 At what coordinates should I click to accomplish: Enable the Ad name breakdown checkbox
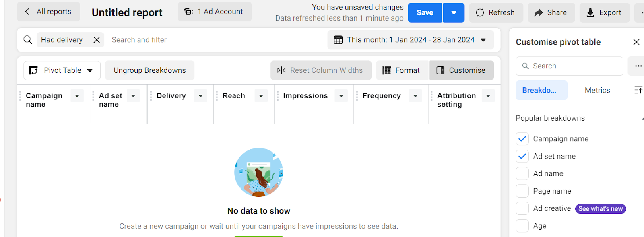click(522, 174)
